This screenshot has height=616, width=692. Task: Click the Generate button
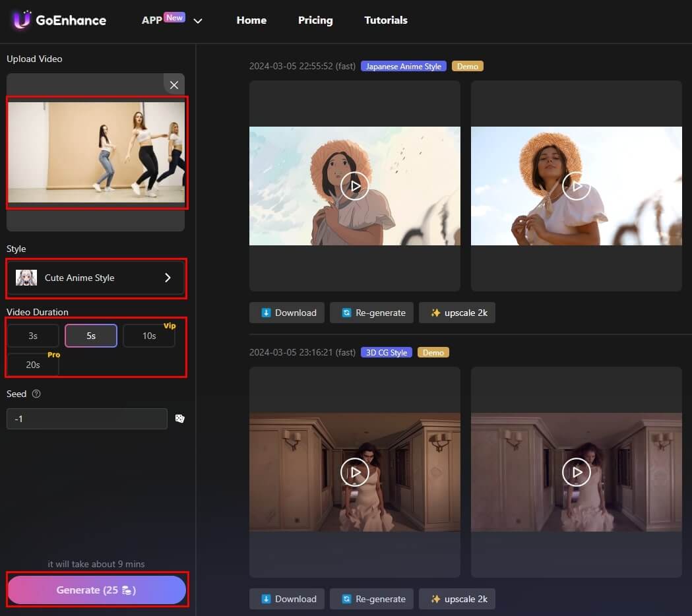click(x=97, y=590)
